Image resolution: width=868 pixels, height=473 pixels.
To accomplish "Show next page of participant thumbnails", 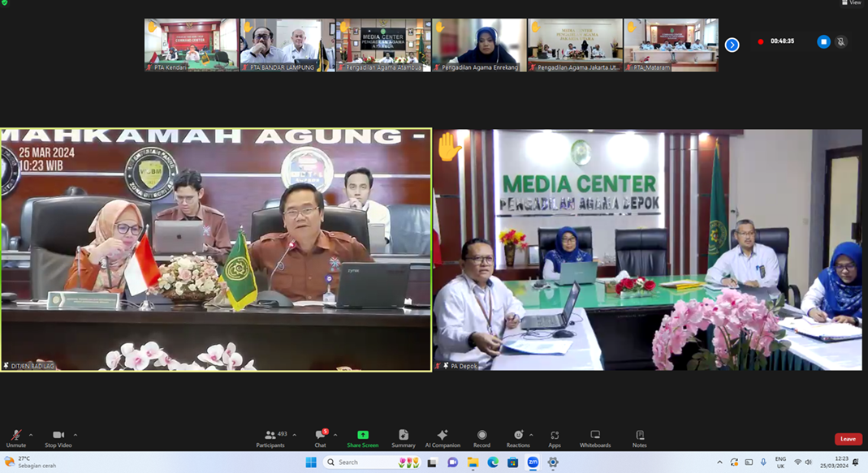I will pos(732,45).
